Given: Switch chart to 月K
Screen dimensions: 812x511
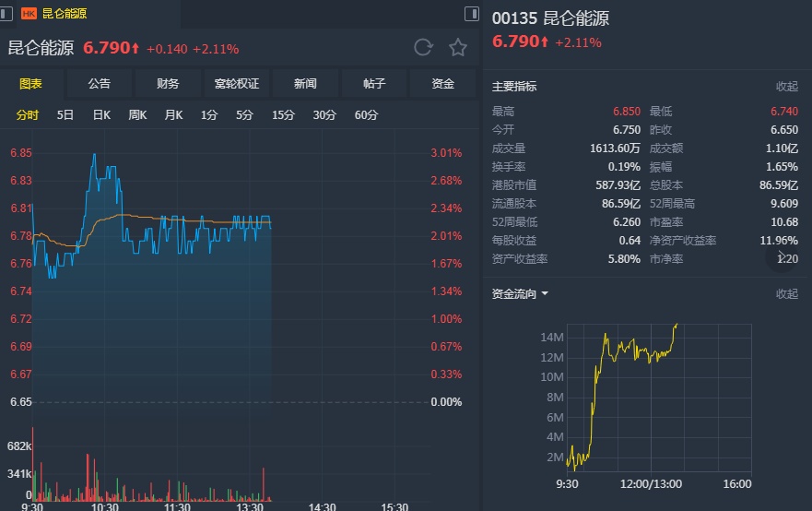Looking at the screenshot, I should (x=173, y=115).
